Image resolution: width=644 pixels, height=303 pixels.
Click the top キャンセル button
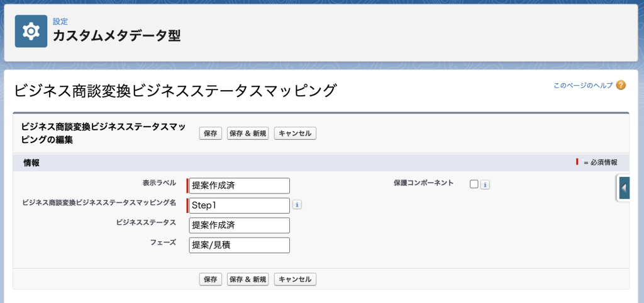point(296,134)
